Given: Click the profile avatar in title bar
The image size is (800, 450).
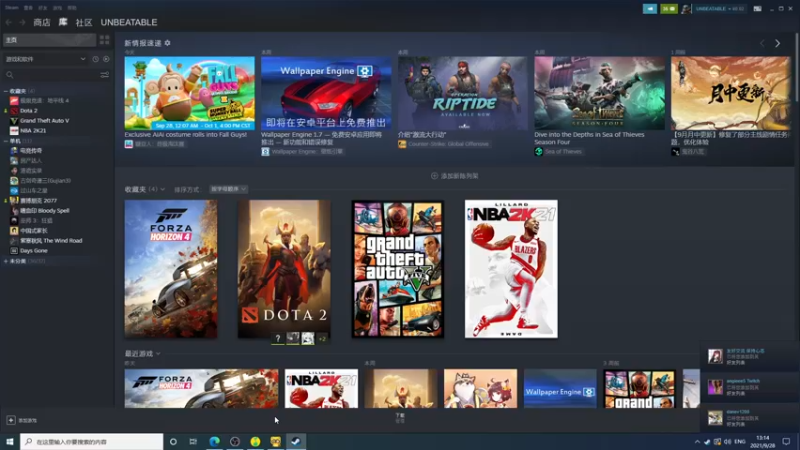Looking at the screenshot, I should pyautogui.click(x=687, y=9).
